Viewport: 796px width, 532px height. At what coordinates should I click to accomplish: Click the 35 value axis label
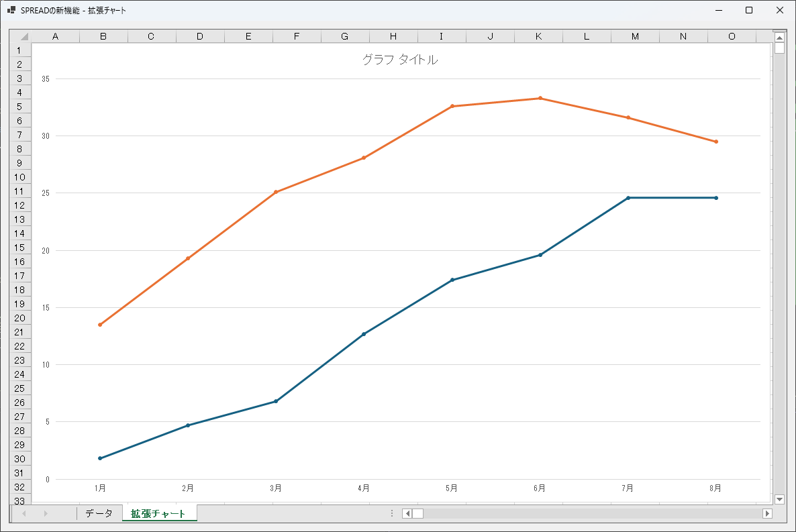[46, 78]
